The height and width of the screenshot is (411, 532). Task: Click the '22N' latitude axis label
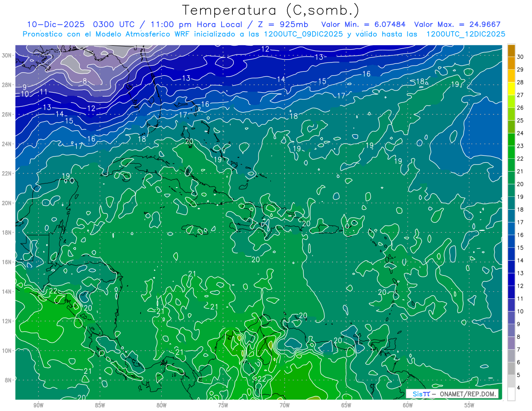coord(8,173)
